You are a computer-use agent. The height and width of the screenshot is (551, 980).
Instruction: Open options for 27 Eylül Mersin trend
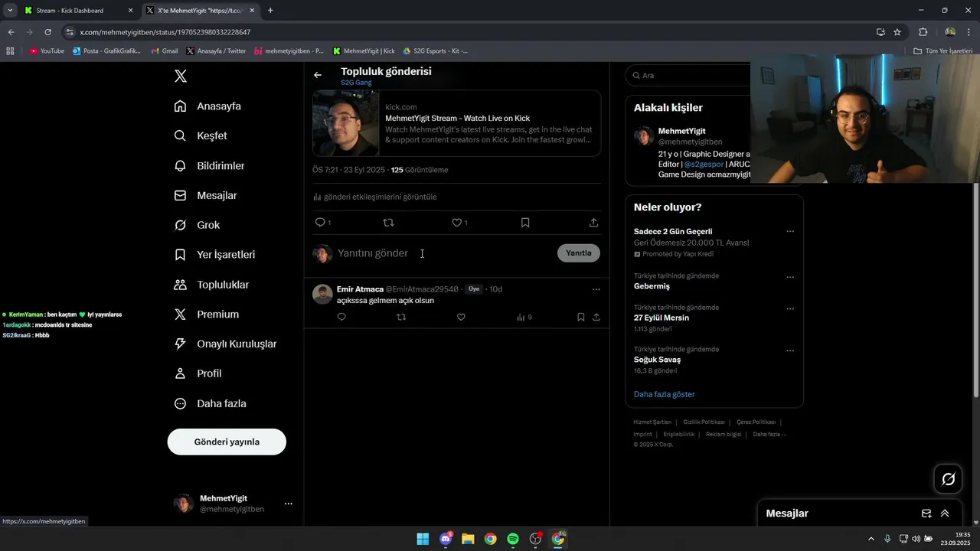(x=790, y=308)
